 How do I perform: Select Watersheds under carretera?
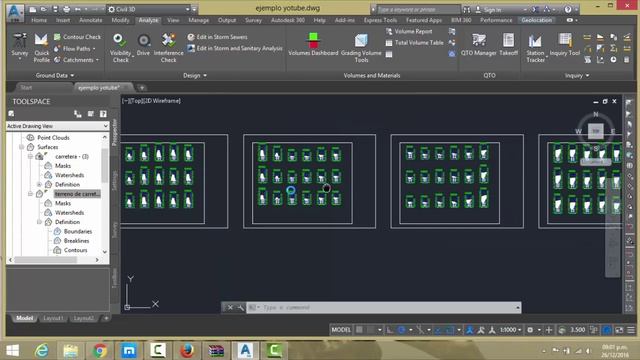[69, 175]
